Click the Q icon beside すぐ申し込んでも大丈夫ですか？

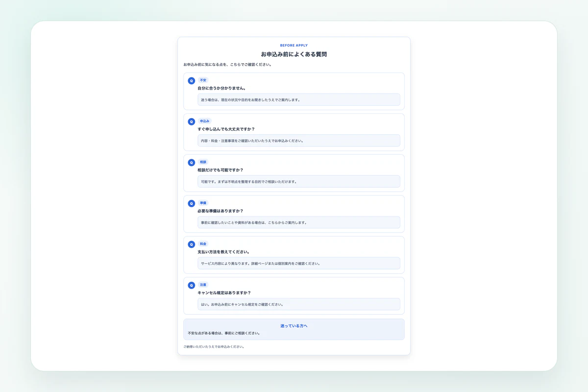tap(192, 122)
